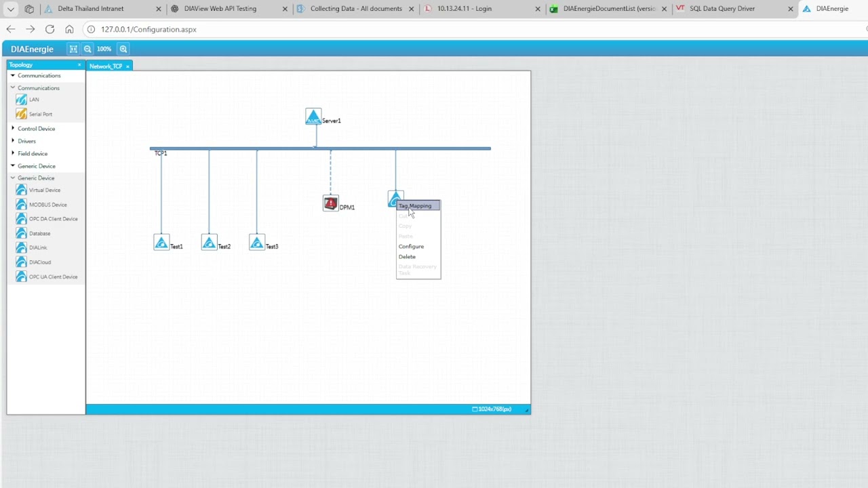The image size is (868, 488).
Task: Click the Test1 device node icon
Action: tap(161, 243)
